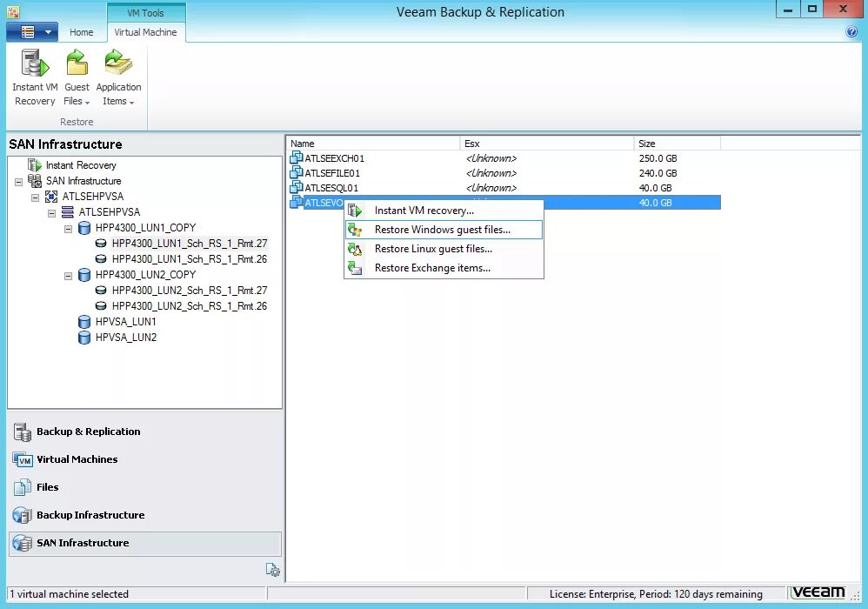Screen dimensions: 868x609
Task: Choose Restore Exchange items from context menu
Action: tap(444, 268)
